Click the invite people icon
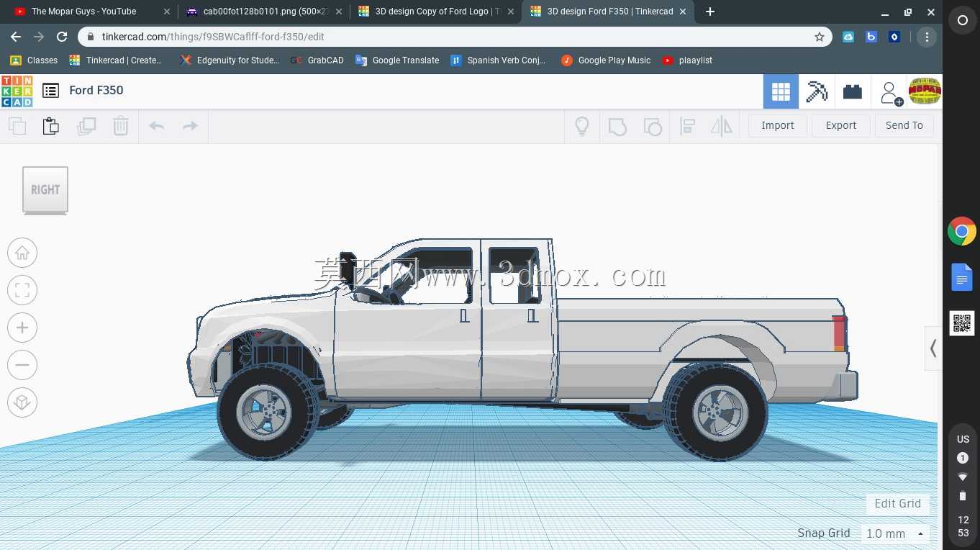 891,92
